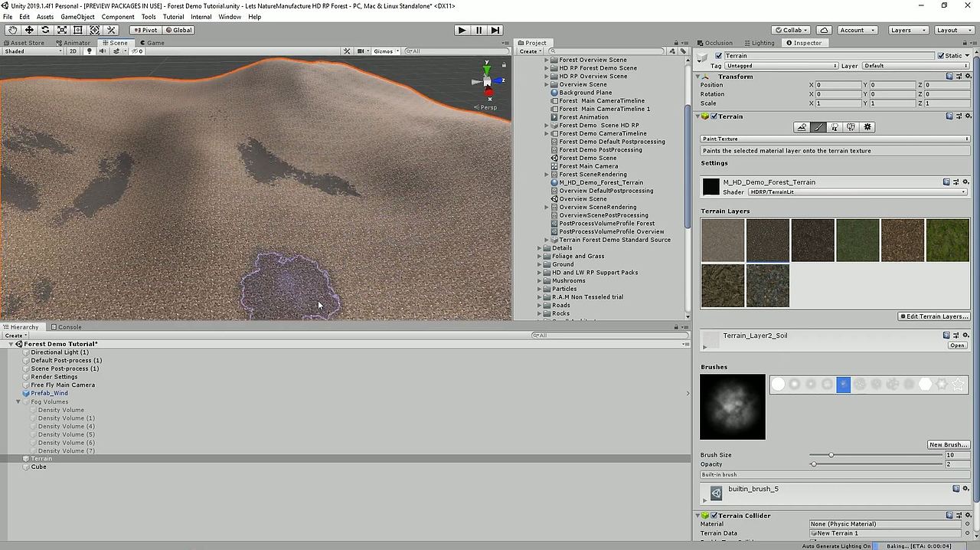
Task: Select the Paint Trees terrain tool
Action: (835, 127)
